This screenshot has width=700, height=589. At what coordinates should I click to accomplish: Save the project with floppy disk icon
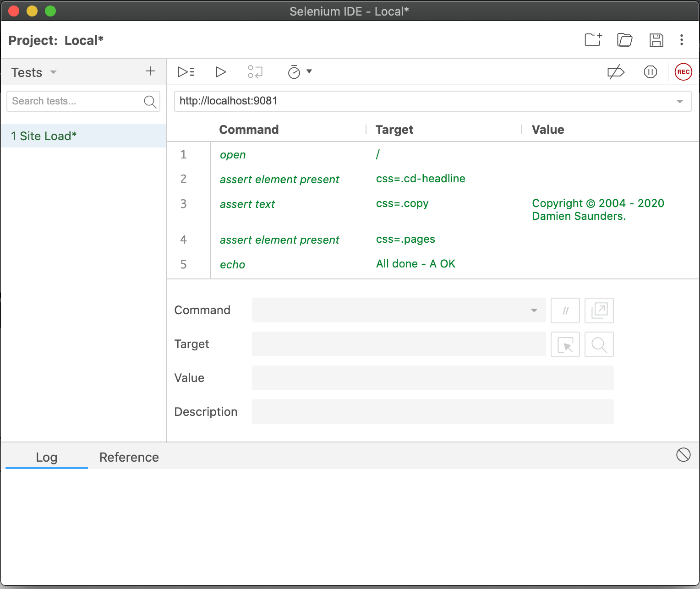tap(656, 40)
